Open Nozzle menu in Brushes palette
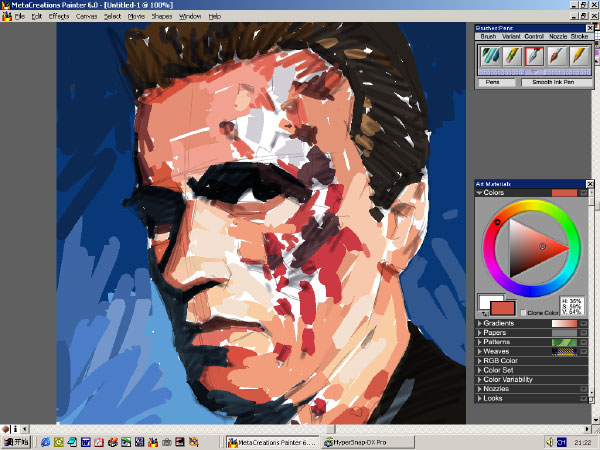600x450 pixels. (558, 36)
